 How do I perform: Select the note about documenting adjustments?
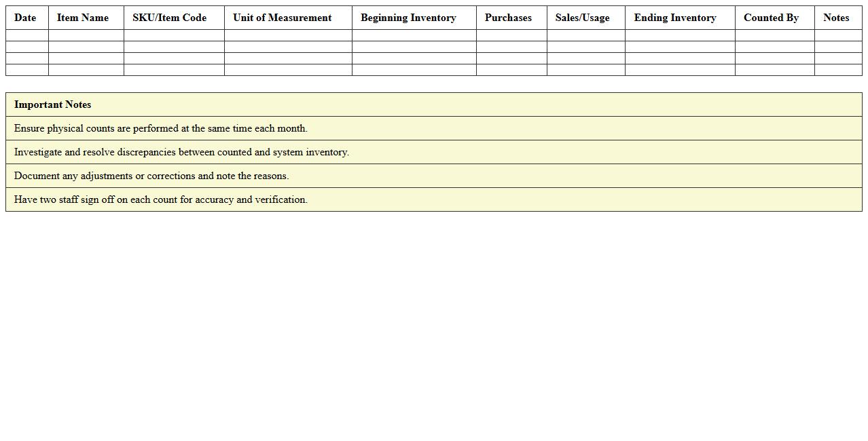[151, 176]
